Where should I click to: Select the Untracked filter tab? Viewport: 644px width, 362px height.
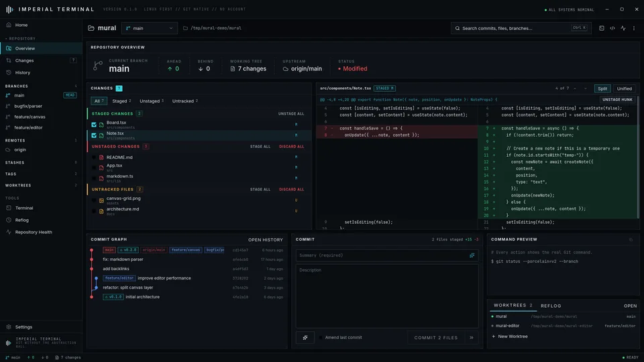point(185,101)
